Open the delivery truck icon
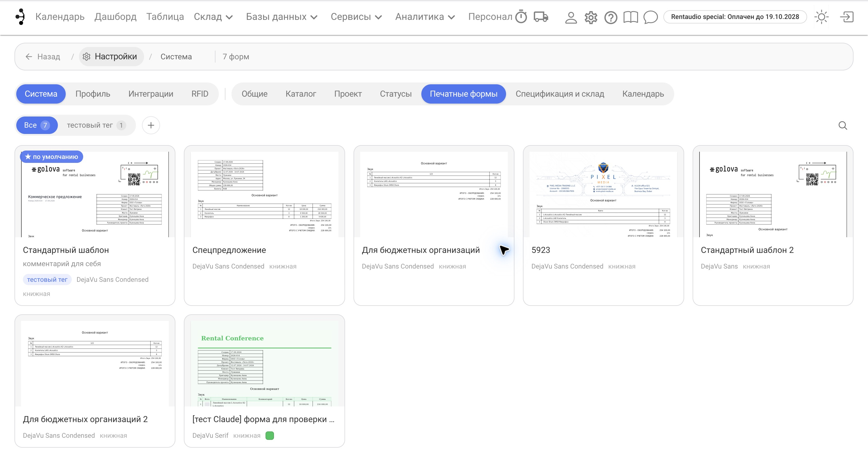Viewport: 868px width, 454px height. [x=541, y=17]
